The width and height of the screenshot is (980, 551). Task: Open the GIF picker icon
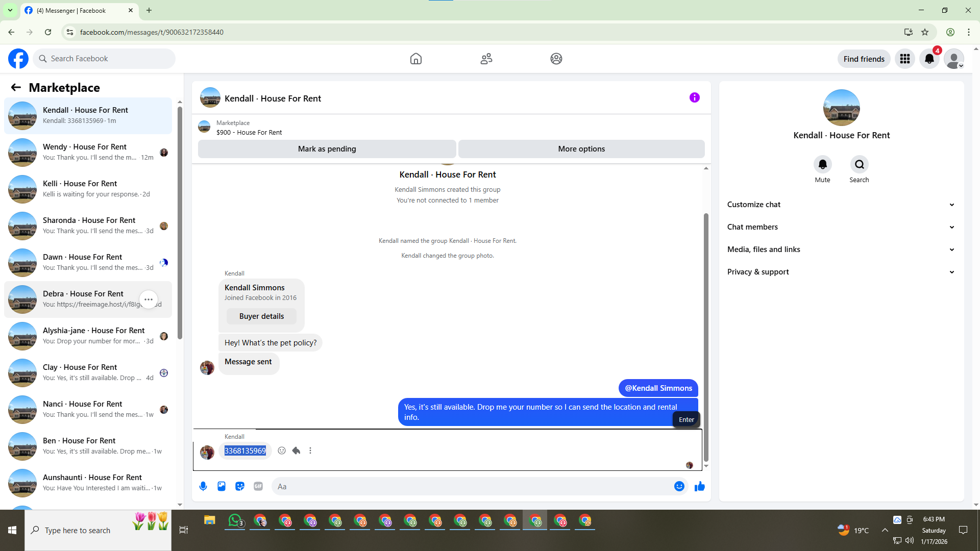[x=258, y=486]
